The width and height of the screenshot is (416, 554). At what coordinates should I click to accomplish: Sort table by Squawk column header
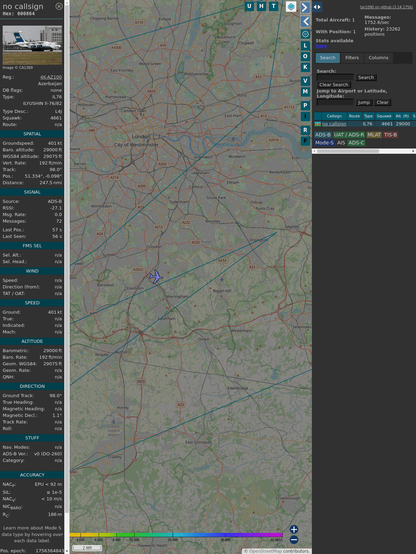coord(384,116)
